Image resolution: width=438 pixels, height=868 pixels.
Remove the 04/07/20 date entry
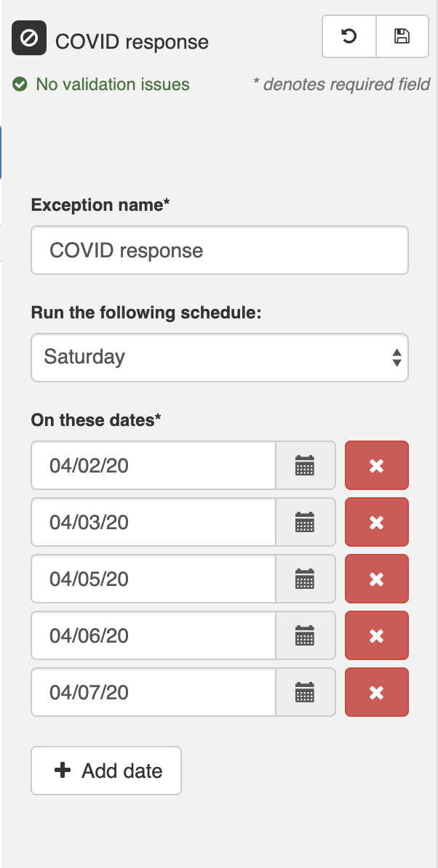(376, 692)
